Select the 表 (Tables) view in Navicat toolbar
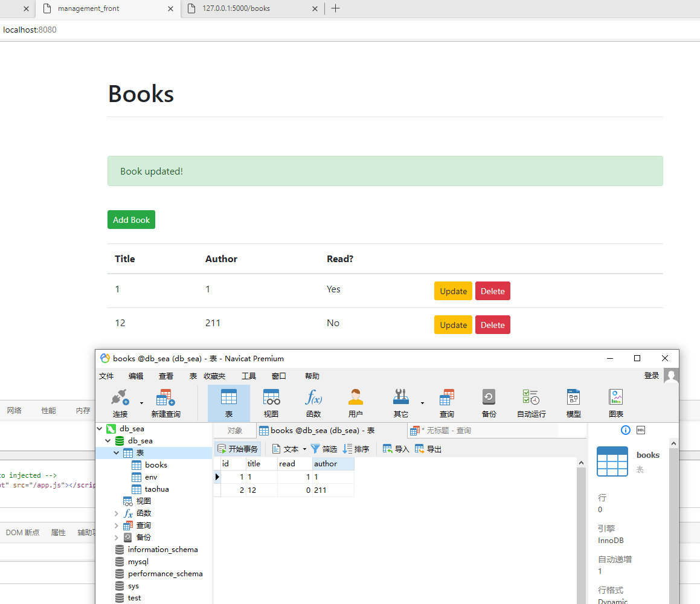This screenshot has height=604, width=700. 228,402
